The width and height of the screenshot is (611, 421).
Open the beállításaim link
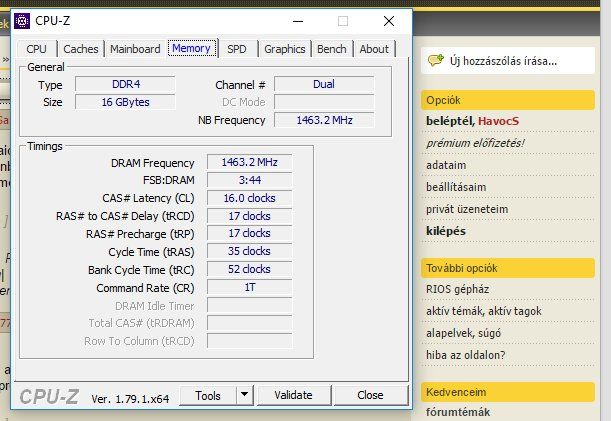[x=456, y=187]
